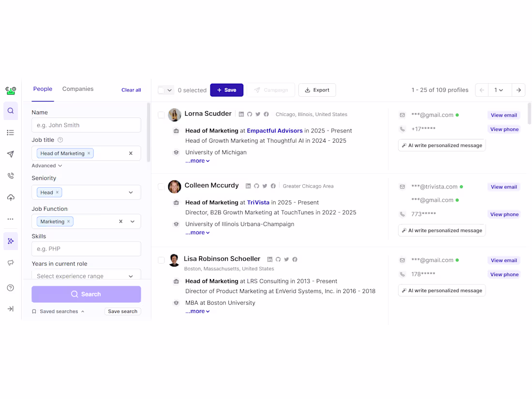Click the Clear all link
The image size is (532, 399).
(131, 90)
